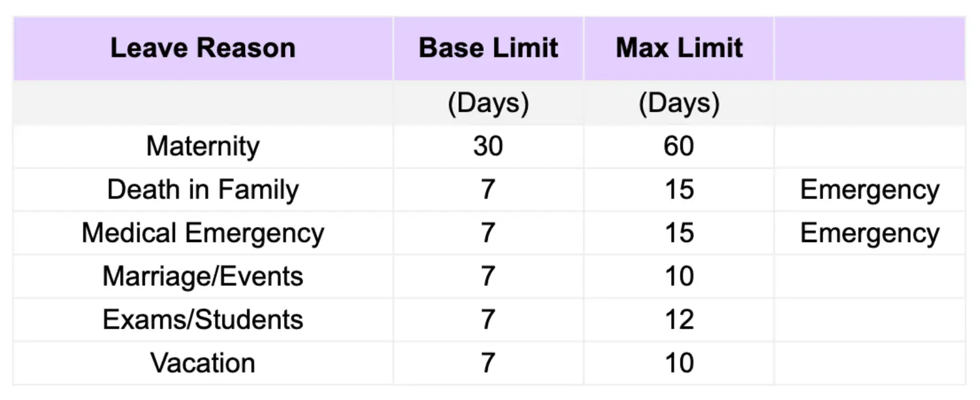Image resolution: width=980 pixels, height=400 pixels.
Task: Select the Medical Emergency leave reason cell
Action: [x=203, y=233]
